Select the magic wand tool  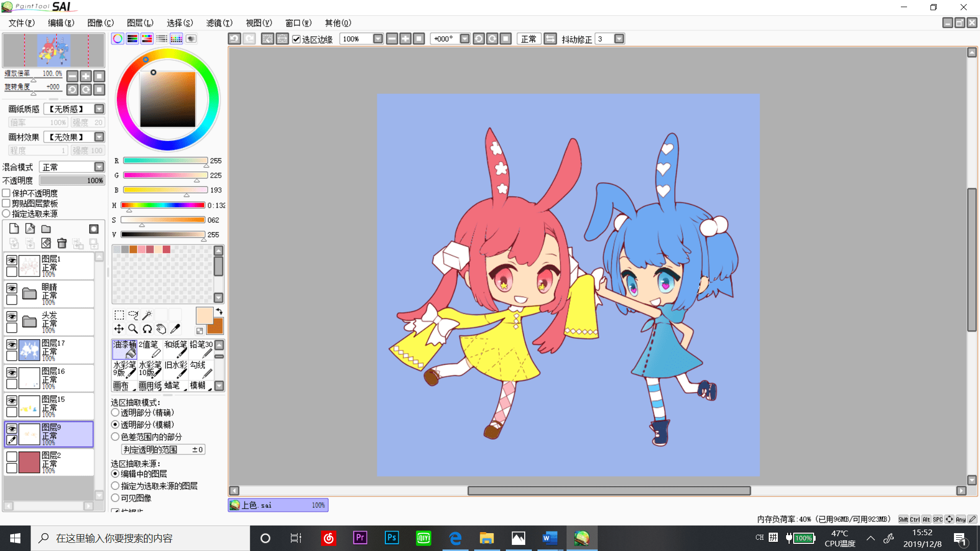pyautogui.click(x=147, y=315)
